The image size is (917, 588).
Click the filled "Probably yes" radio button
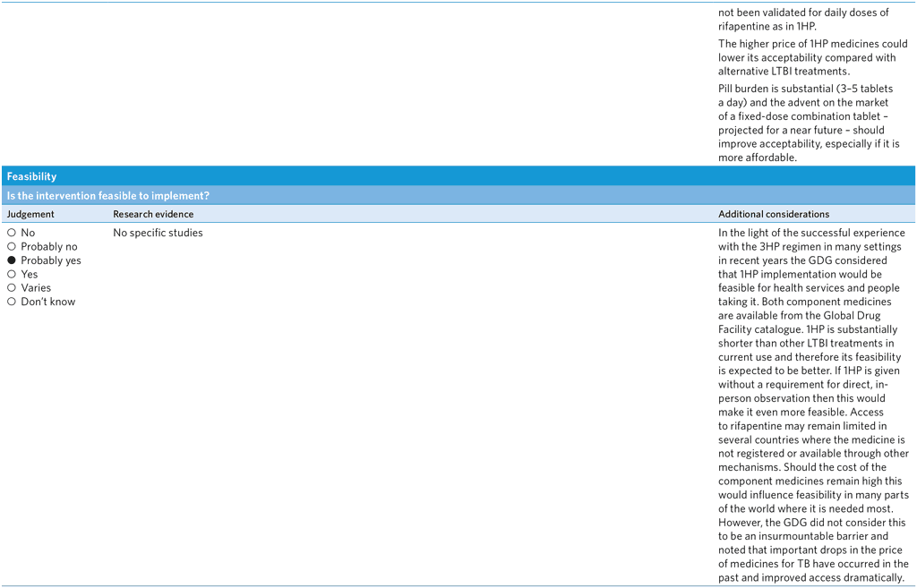click(12, 260)
